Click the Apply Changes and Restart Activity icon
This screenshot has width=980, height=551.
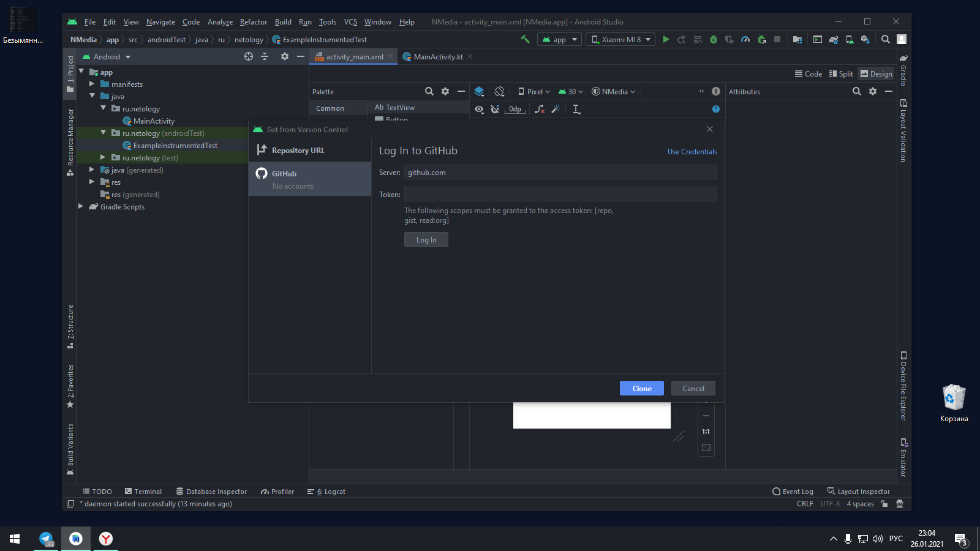coord(681,39)
